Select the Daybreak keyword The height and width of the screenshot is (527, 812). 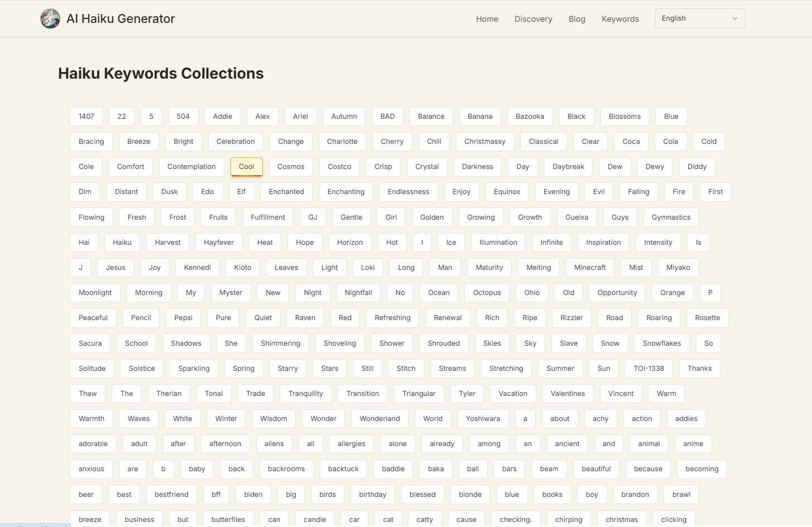tap(568, 167)
